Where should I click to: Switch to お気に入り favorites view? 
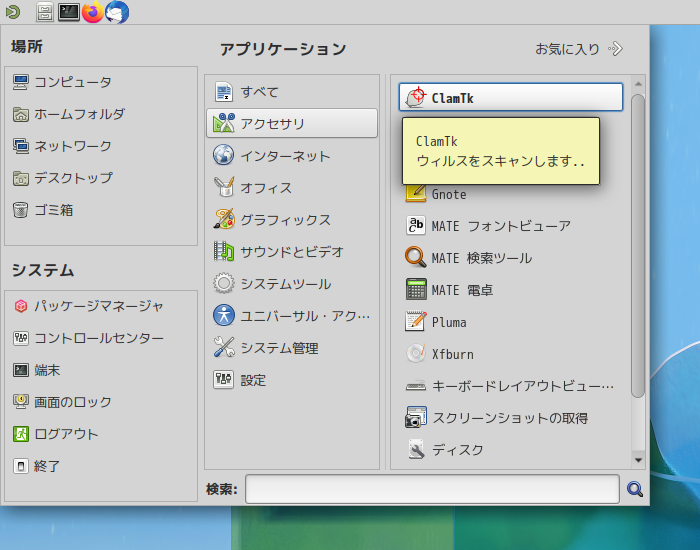click(x=579, y=49)
